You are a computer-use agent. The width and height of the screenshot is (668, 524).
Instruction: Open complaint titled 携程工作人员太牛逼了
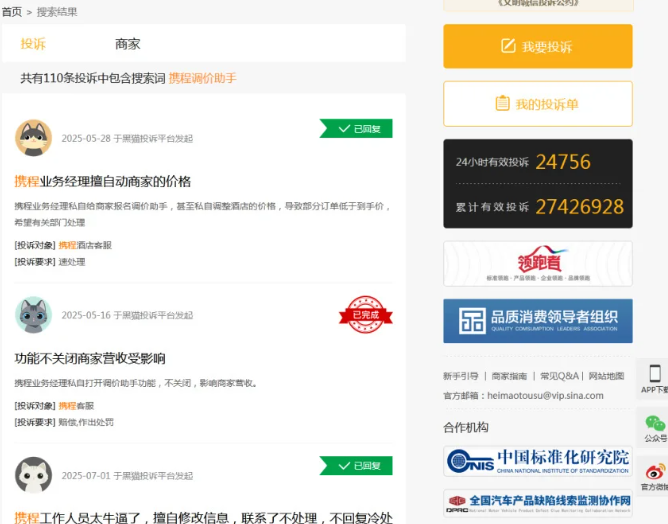point(204,518)
